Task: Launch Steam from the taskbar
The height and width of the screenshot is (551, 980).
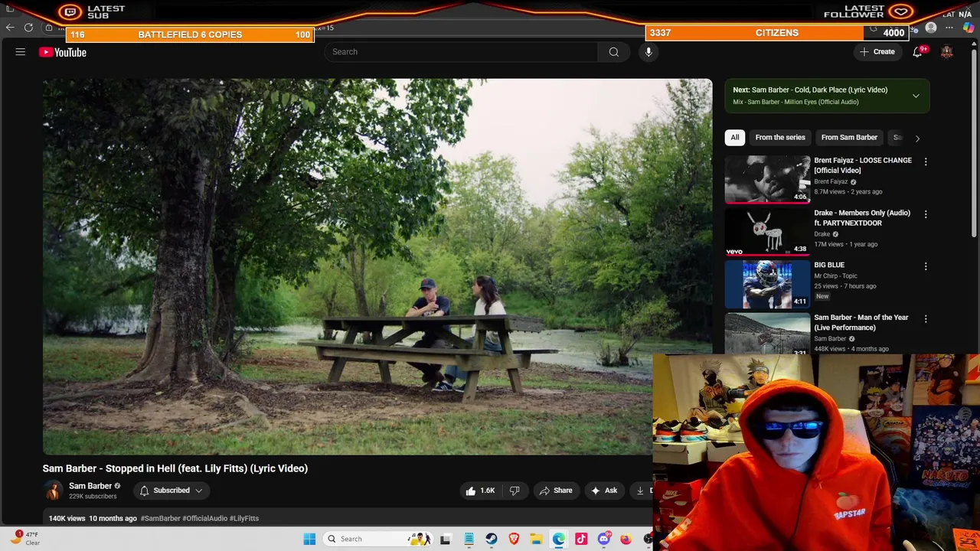Action: tap(492, 539)
